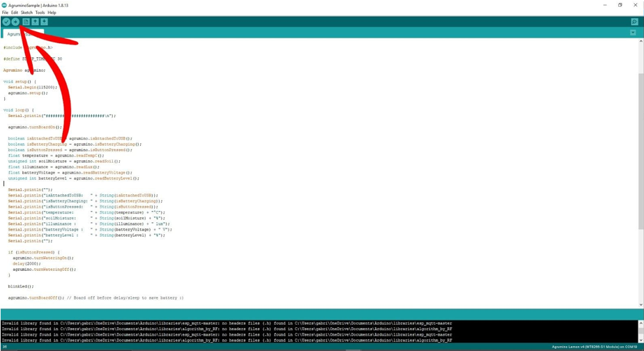This screenshot has height=351, width=644.
Task: Click the 'if (isButtonPressed) {' line
Action: tap(34, 253)
